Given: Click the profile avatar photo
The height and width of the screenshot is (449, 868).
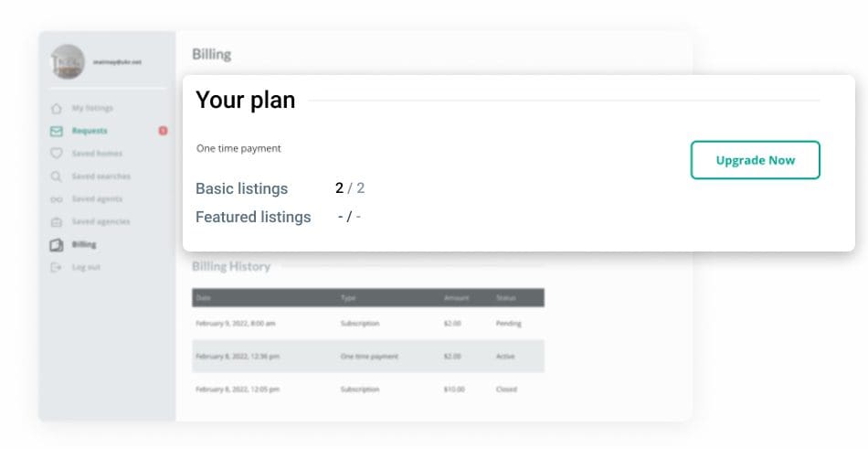Looking at the screenshot, I should pos(68,61).
